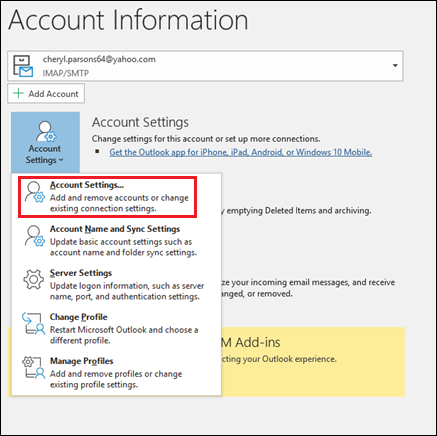Open the account selector dropdown arrow
The width and height of the screenshot is (437, 436).
pyautogui.click(x=395, y=66)
